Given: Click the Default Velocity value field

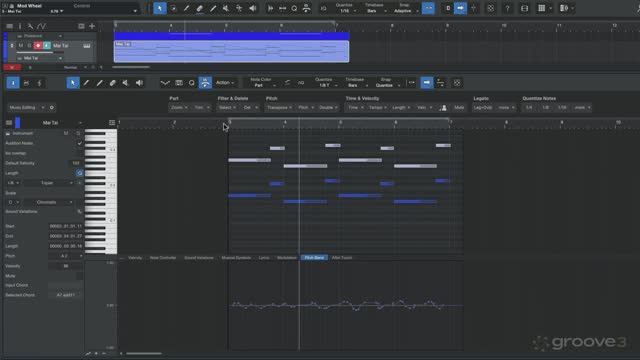Looking at the screenshot, I should point(76,163).
